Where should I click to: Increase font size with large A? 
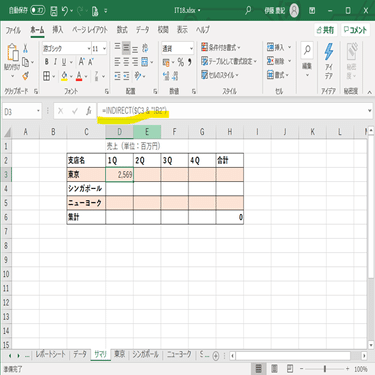[x=82, y=62]
